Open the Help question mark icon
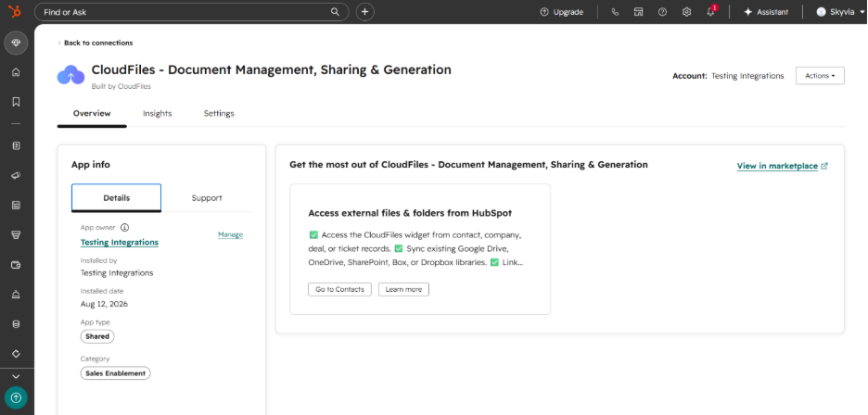The width and height of the screenshot is (868, 415). (662, 12)
